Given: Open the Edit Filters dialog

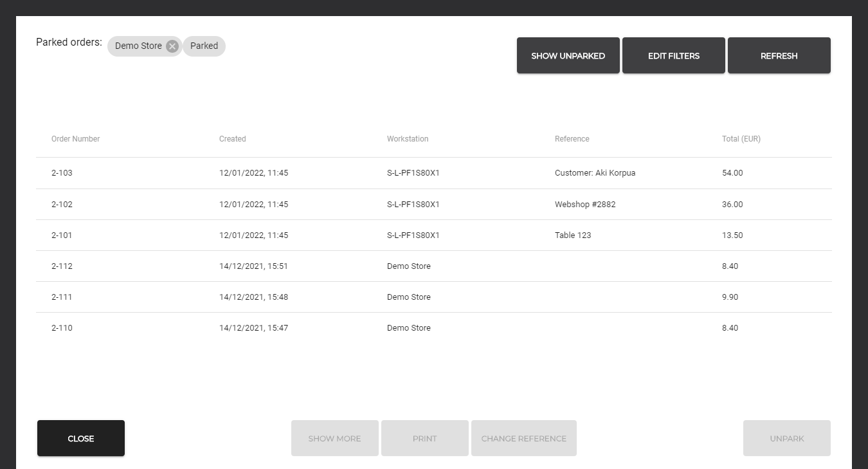Looking at the screenshot, I should coord(673,56).
